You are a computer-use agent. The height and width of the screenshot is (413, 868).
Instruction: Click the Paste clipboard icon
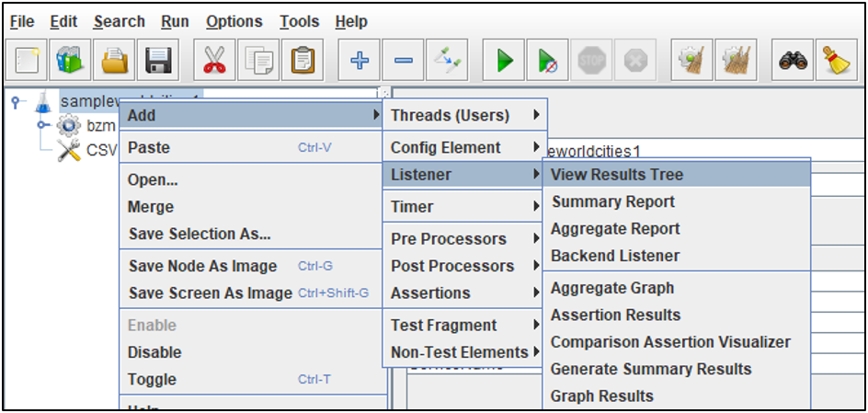(303, 62)
